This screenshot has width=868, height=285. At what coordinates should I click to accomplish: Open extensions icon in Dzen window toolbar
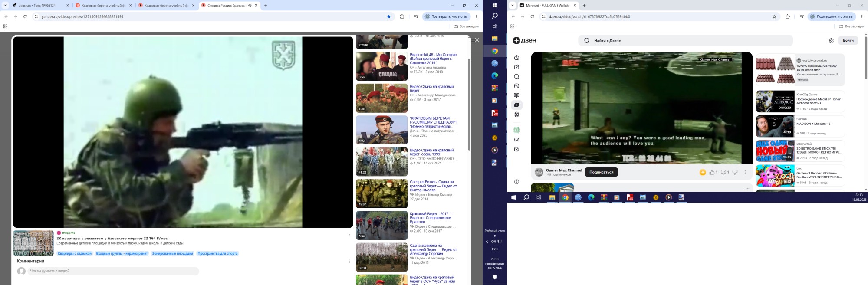(787, 16)
